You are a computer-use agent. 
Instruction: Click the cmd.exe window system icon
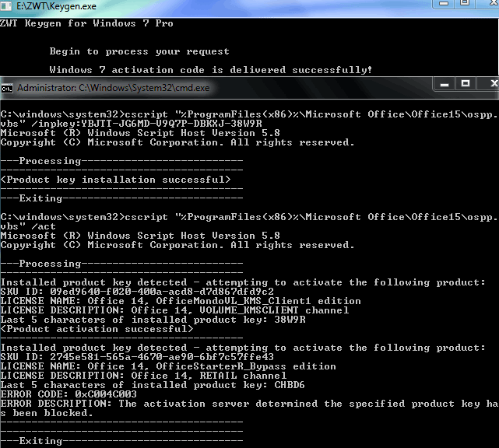[x=7, y=89]
